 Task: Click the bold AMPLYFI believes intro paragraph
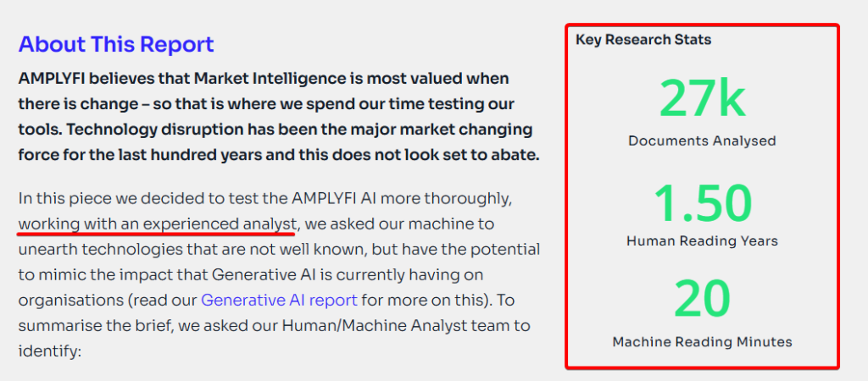click(x=278, y=117)
